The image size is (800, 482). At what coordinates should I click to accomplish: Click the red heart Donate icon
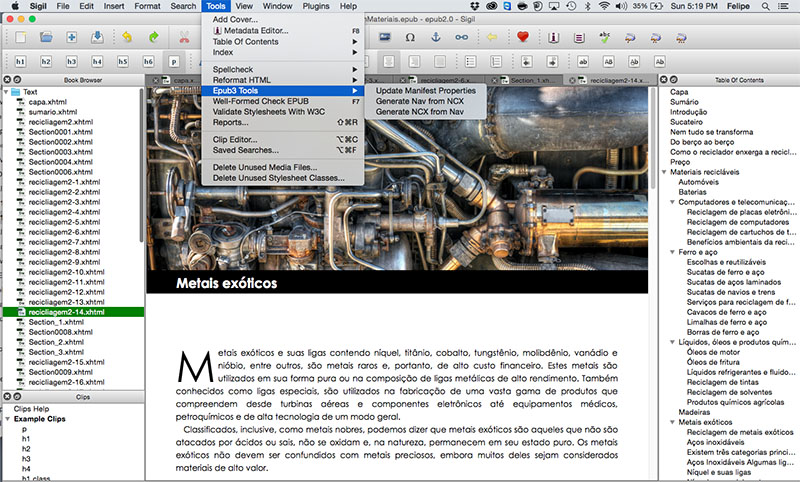(x=523, y=37)
